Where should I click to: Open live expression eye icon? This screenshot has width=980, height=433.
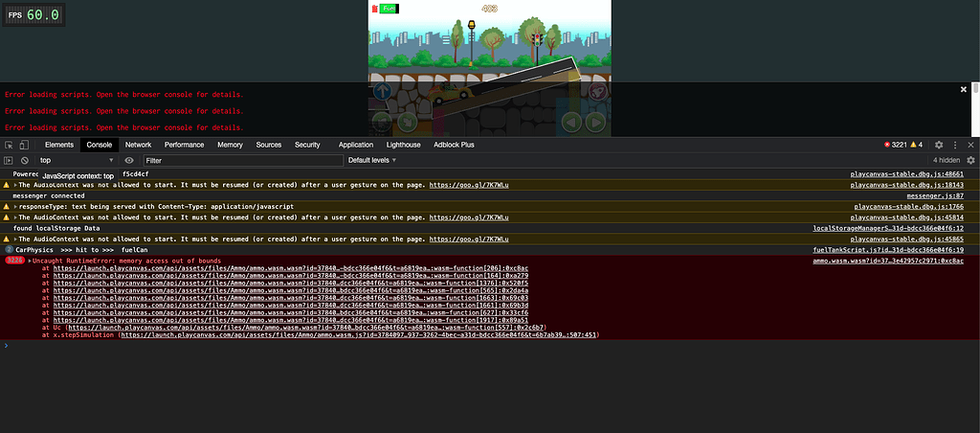click(x=129, y=160)
